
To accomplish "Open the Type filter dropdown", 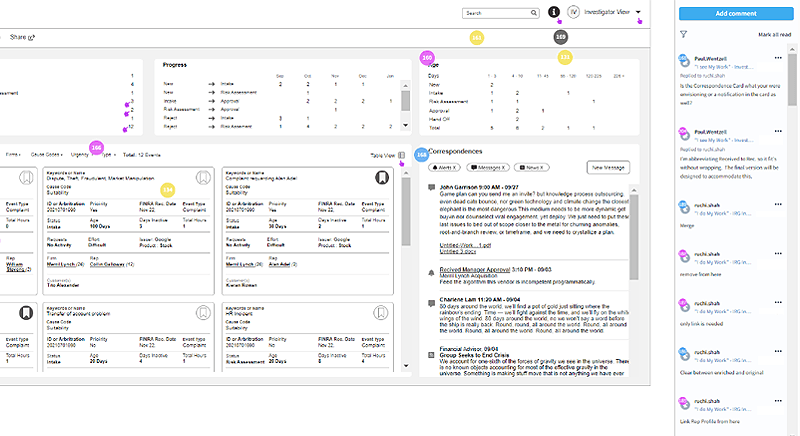I will click(109, 155).
